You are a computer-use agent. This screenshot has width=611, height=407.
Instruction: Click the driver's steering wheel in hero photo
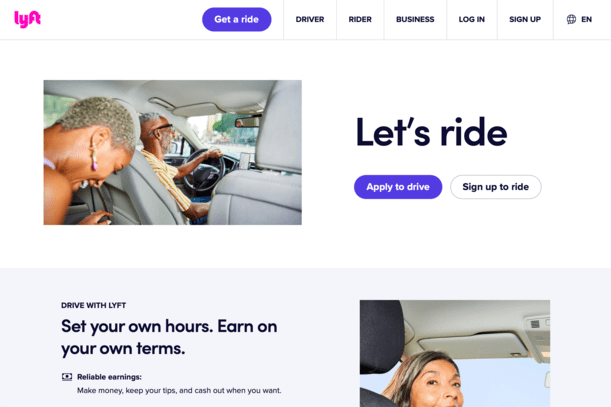coord(205,170)
